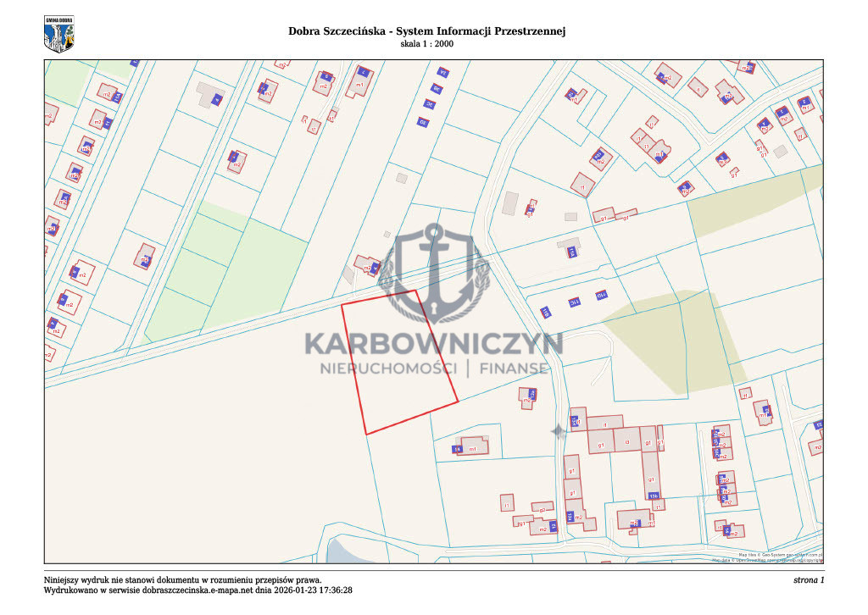Click the blue address label 3D
The height and width of the screenshot is (615, 868).
tap(423, 122)
